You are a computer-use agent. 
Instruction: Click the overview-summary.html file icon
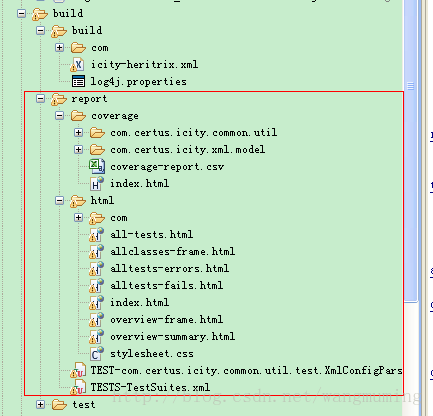point(96,337)
